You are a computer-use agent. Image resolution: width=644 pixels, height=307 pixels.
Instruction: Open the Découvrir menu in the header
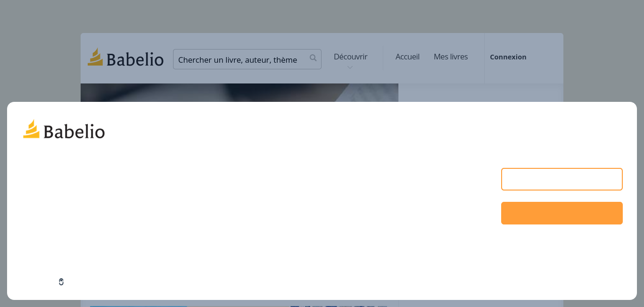[x=350, y=57]
